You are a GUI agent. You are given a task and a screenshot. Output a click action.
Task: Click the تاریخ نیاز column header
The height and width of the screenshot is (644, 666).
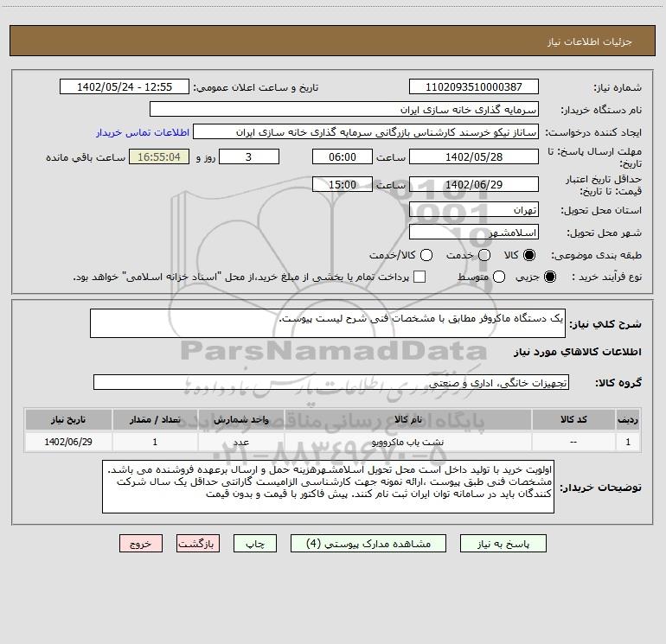(68, 419)
